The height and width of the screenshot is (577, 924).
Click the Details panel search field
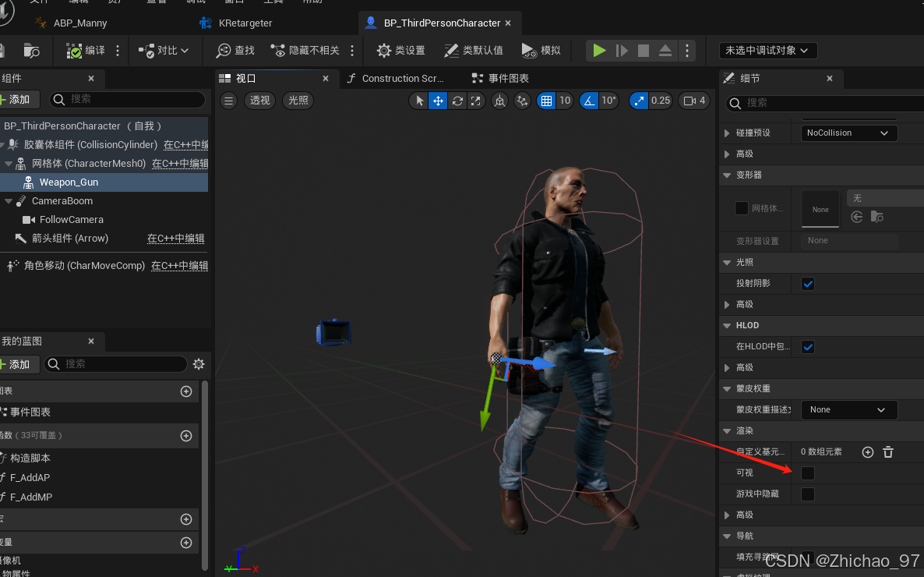tap(825, 103)
